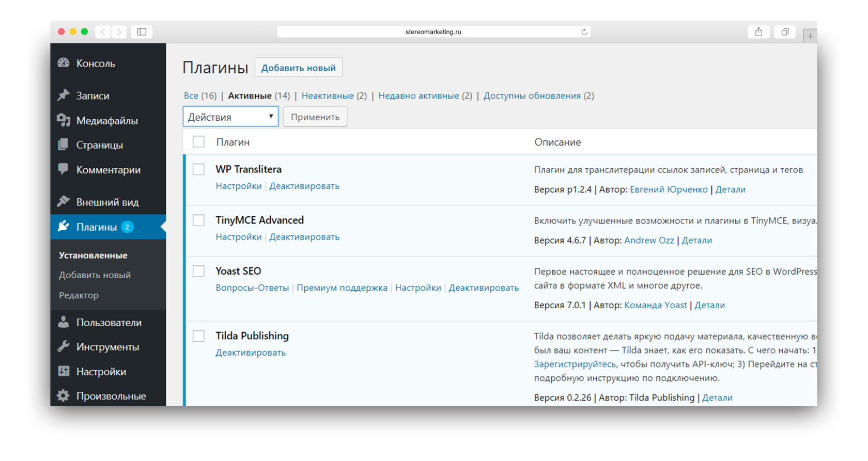Open author link Andrew Ozz

pyautogui.click(x=649, y=240)
